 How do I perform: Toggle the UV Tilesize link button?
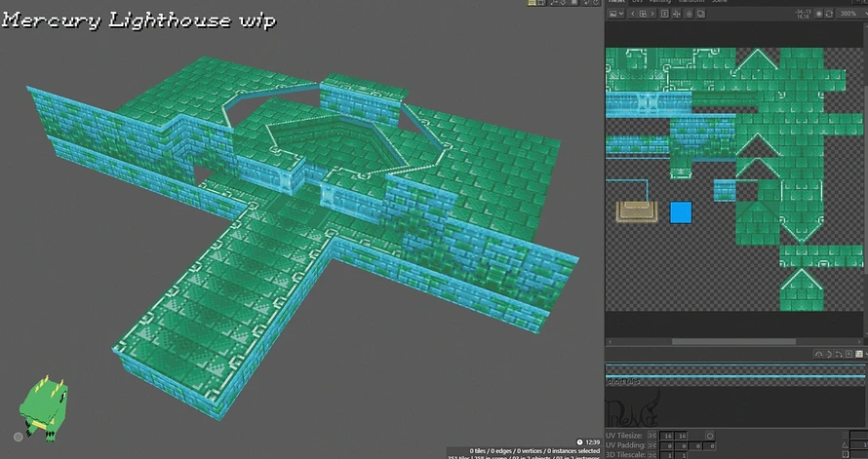tap(652, 436)
